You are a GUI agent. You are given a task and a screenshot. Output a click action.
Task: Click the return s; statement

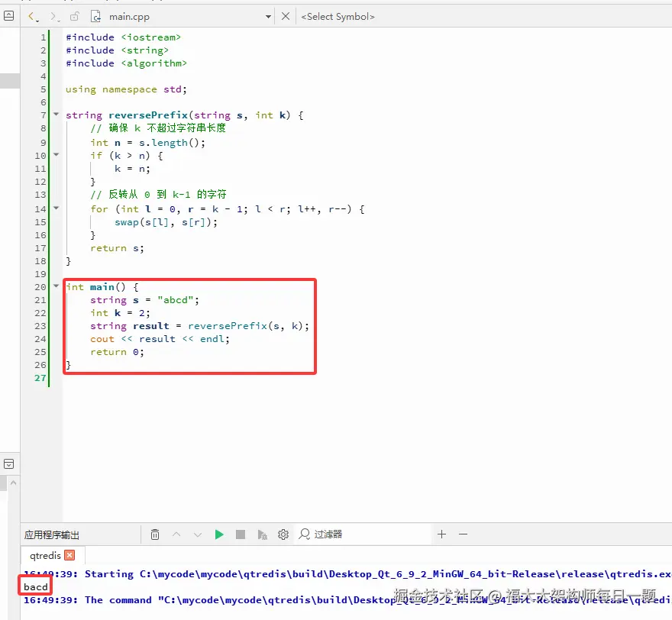pyautogui.click(x=117, y=248)
